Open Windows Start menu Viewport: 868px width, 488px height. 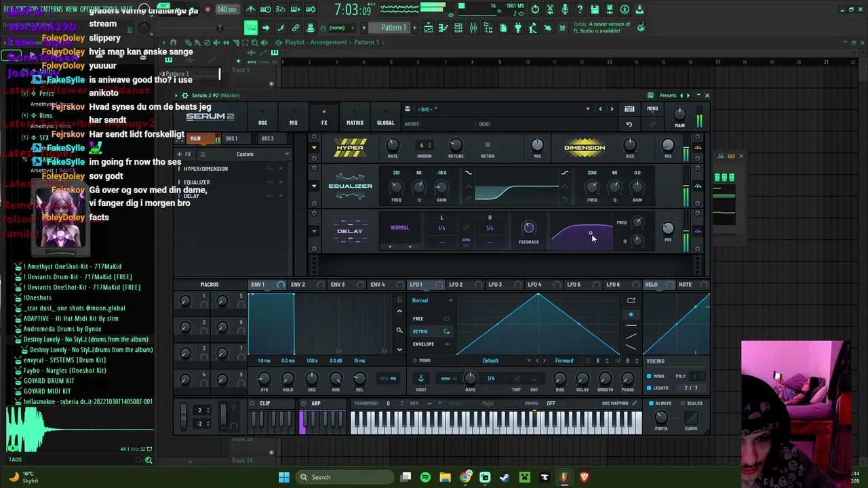click(284, 477)
